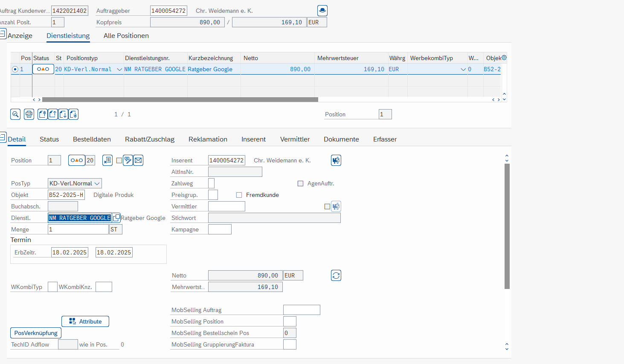Go to next position page icon
The image size is (624, 364).
(63, 114)
